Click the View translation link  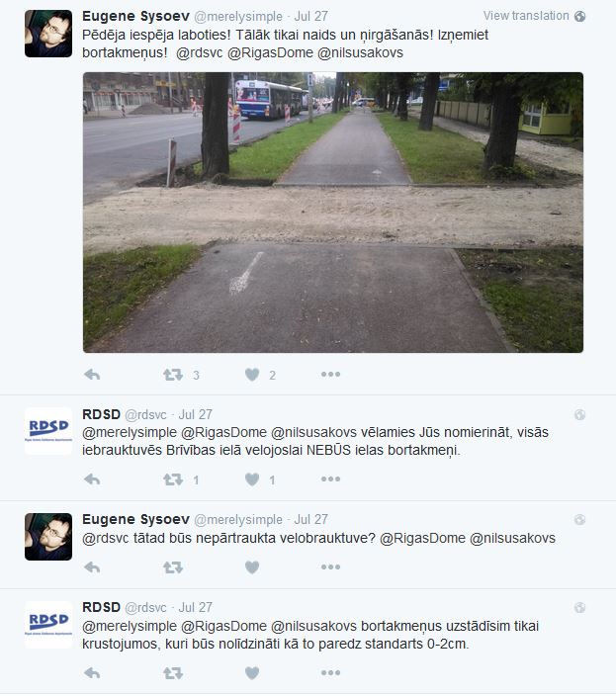[526, 16]
